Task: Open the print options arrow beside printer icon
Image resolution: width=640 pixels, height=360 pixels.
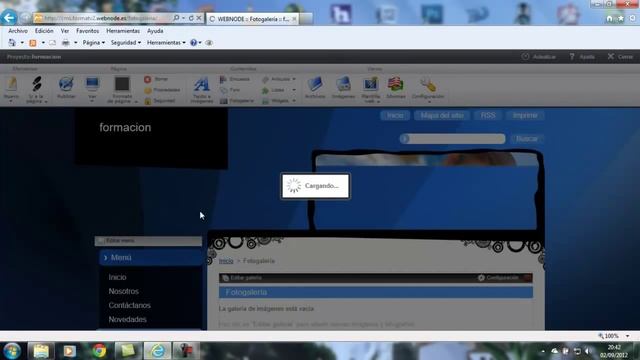Action: click(x=76, y=42)
